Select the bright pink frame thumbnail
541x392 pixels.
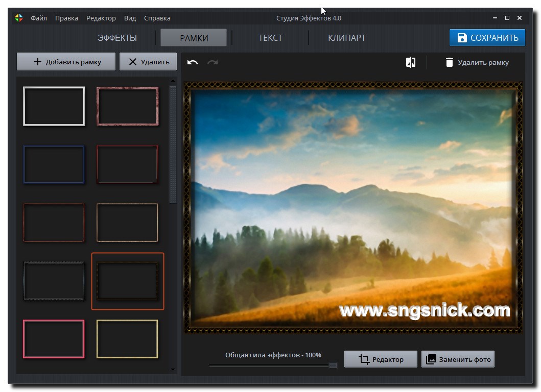point(54,339)
